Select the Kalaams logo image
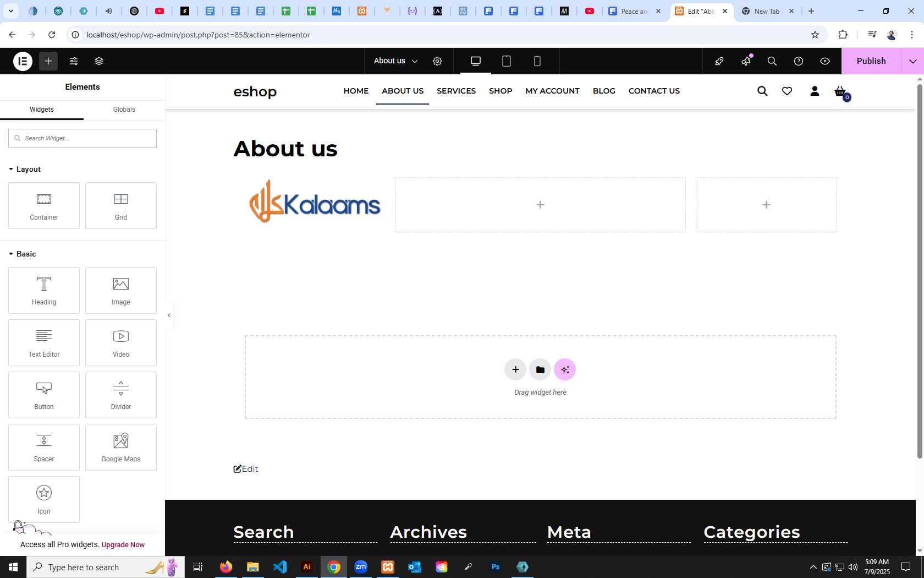924x578 pixels. pyautogui.click(x=315, y=202)
